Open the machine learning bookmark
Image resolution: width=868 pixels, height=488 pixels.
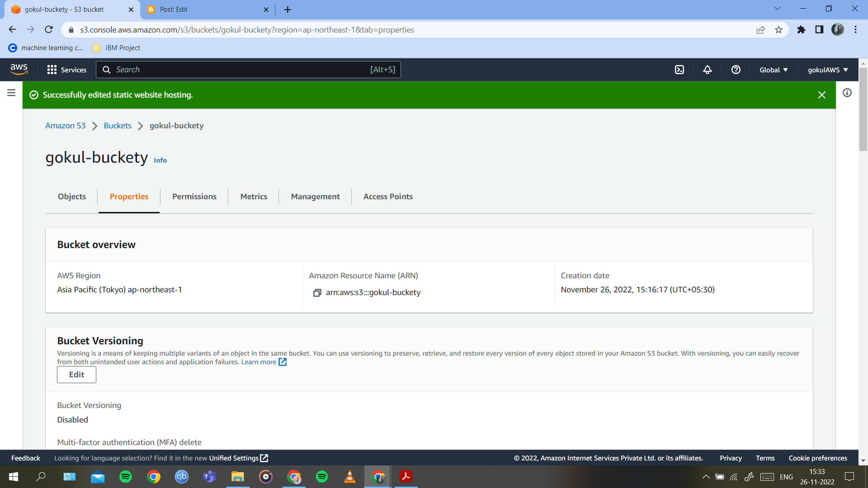(46, 48)
